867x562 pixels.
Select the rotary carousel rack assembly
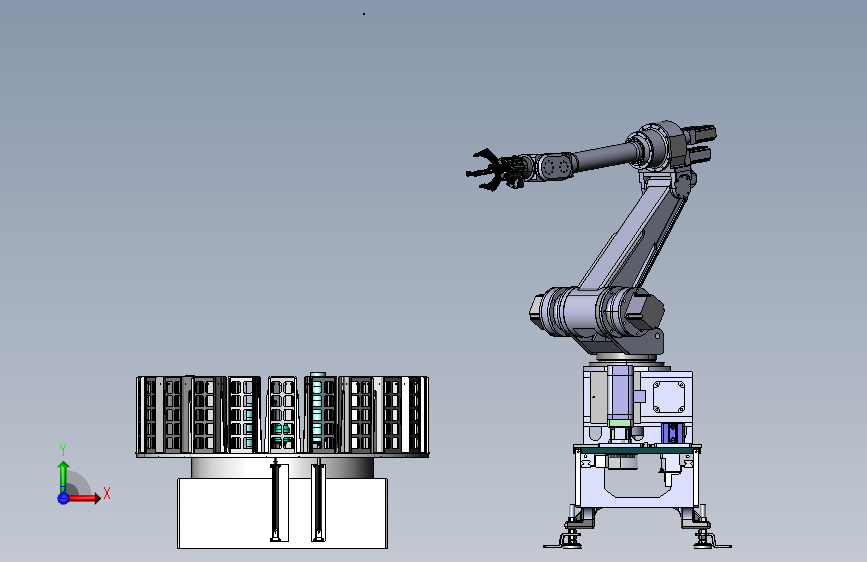283,415
